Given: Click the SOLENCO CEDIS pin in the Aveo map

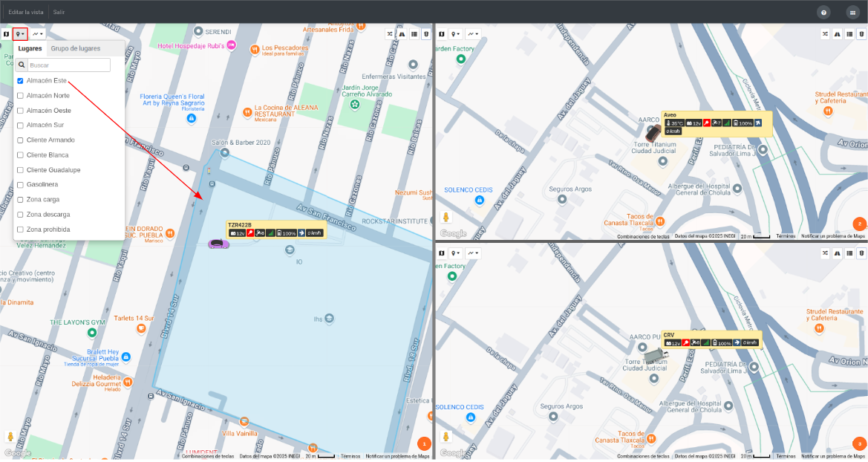Looking at the screenshot, I should point(480,200).
